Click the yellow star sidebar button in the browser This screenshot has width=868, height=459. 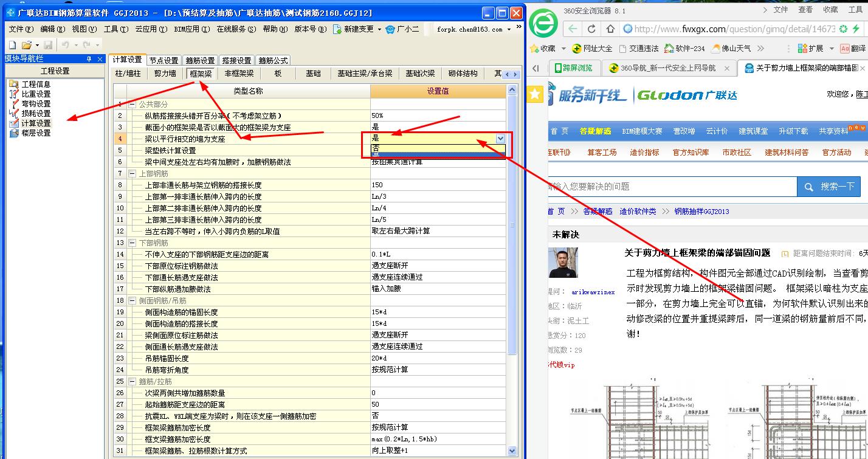click(535, 94)
